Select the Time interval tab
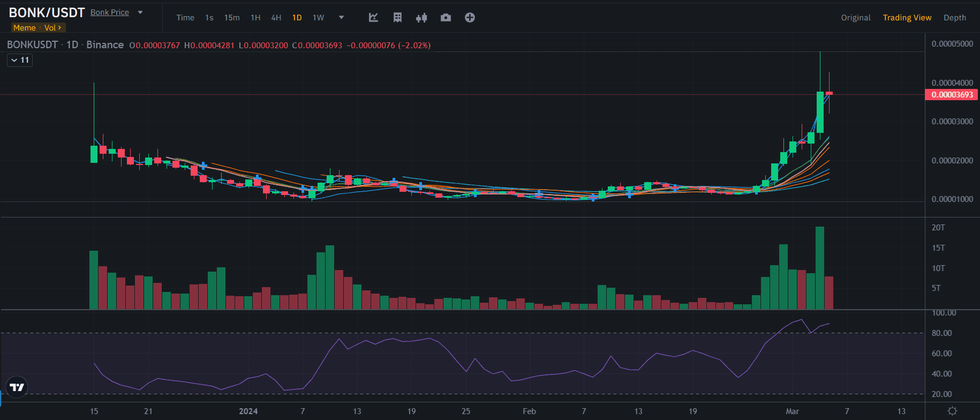Screen dimensions: 980x420 (185, 18)
